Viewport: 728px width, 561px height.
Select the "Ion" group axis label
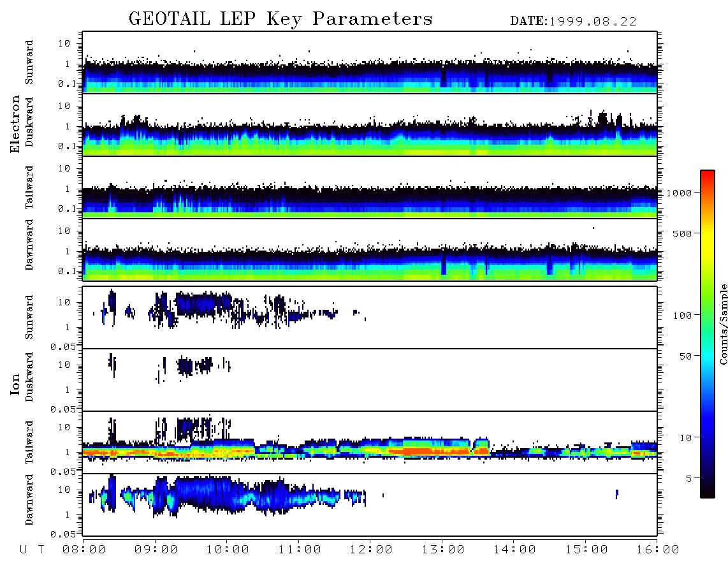[15, 384]
